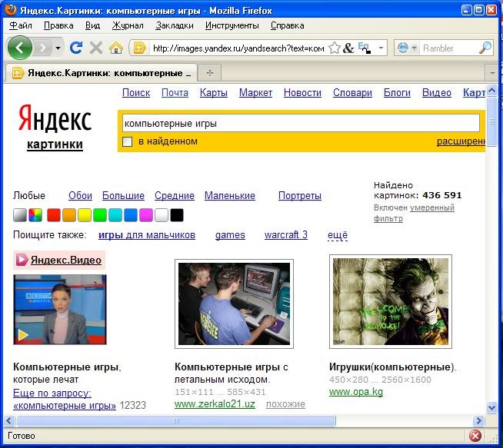
Task: Click the site identity icon in address bar
Action: [x=139, y=48]
